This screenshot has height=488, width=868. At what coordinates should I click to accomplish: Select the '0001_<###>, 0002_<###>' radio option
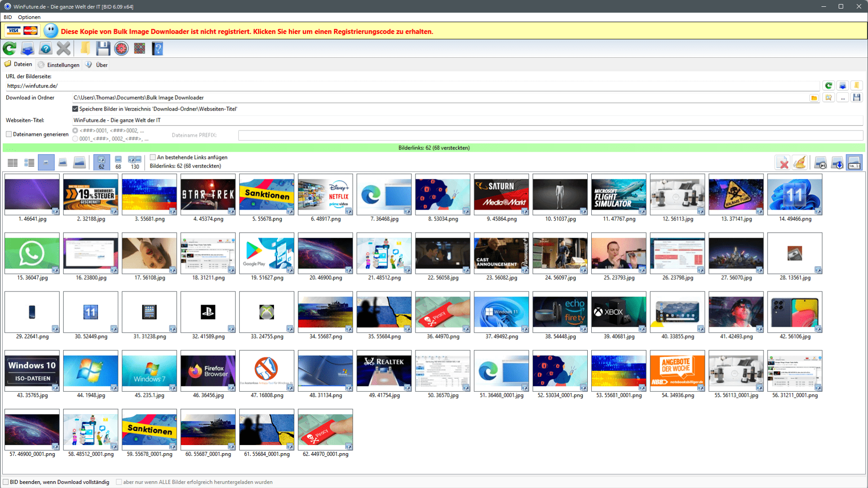pyautogui.click(x=75, y=139)
